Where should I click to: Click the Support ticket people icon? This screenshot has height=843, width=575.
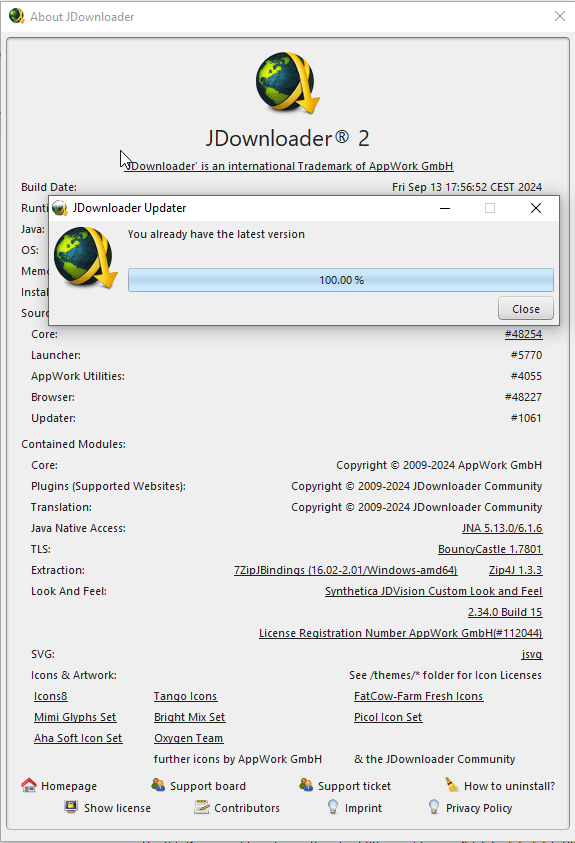click(306, 785)
